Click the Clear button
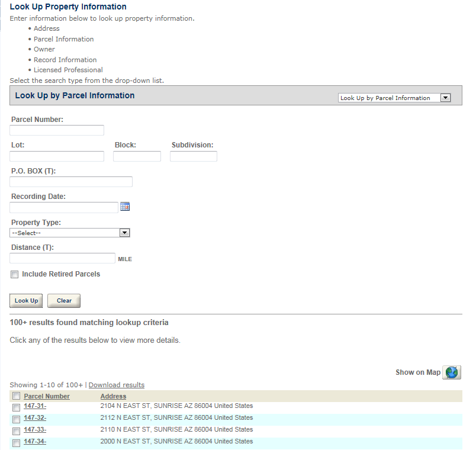 coord(64,301)
